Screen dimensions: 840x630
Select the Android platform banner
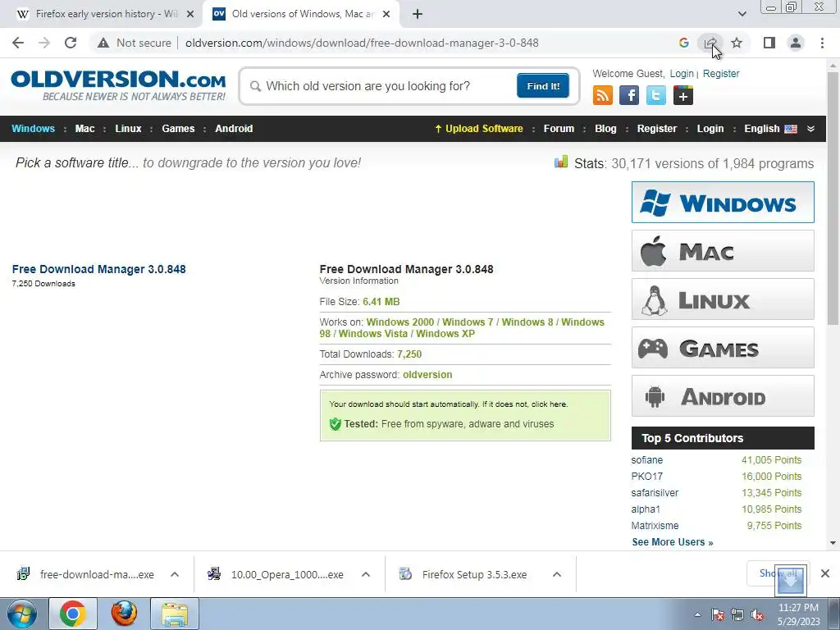point(723,396)
